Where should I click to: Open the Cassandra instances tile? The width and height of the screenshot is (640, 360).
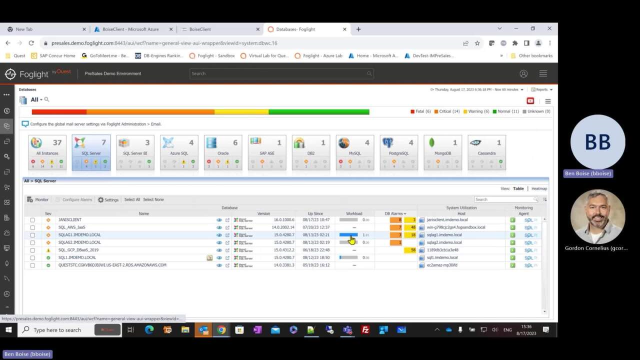coord(487,152)
